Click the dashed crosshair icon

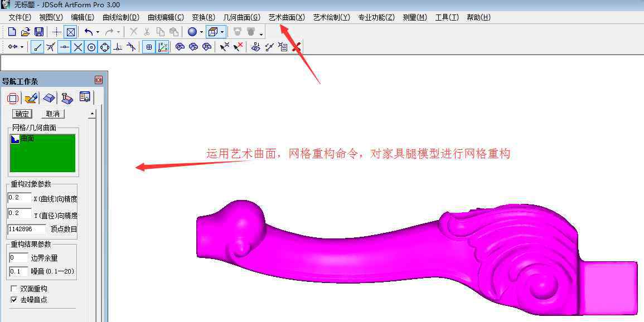click(x=57, y=32)
